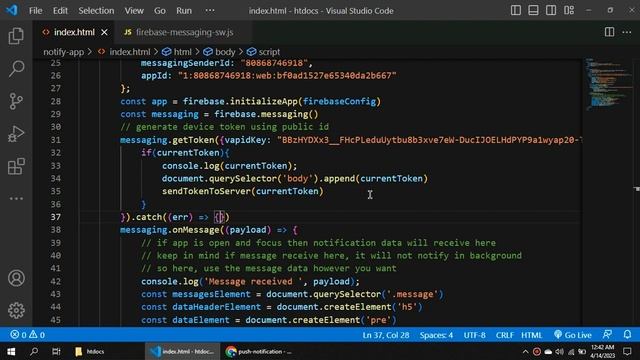Open the Accounts menu icon
The image size is (640, 360).
16,278
